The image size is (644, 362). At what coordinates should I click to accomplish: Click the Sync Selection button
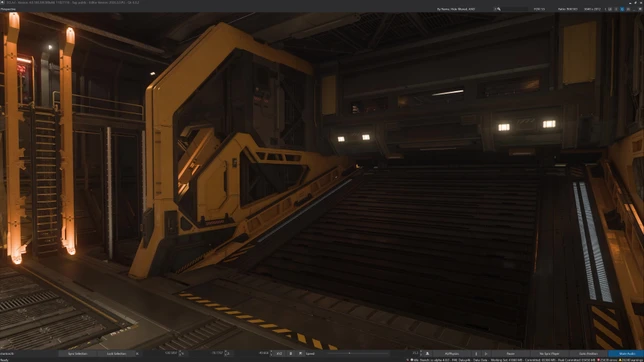coord(78,353)
